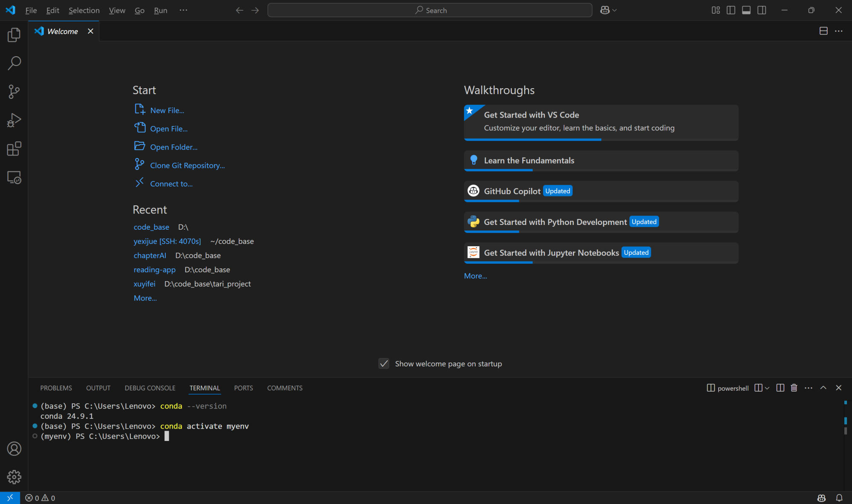Open the Selection menu
The image size is (852, 504).
click(84, 10)
